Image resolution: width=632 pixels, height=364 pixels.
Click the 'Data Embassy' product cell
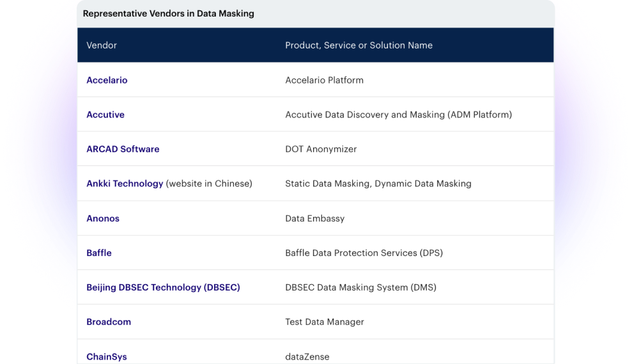tap(315, 218)
